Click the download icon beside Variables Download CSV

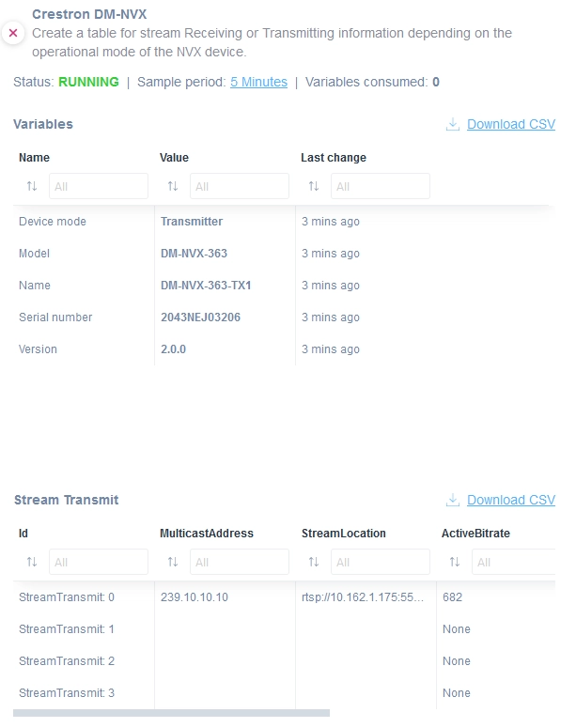[453, 124]
